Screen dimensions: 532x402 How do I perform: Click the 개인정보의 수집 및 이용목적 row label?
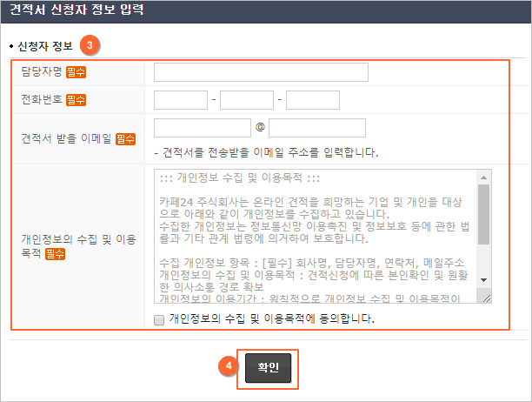tap(79, 246)
